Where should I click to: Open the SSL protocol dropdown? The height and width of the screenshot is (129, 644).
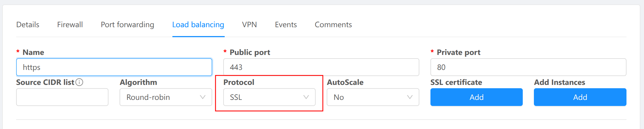pyautogui.click(x=269, y=97)
